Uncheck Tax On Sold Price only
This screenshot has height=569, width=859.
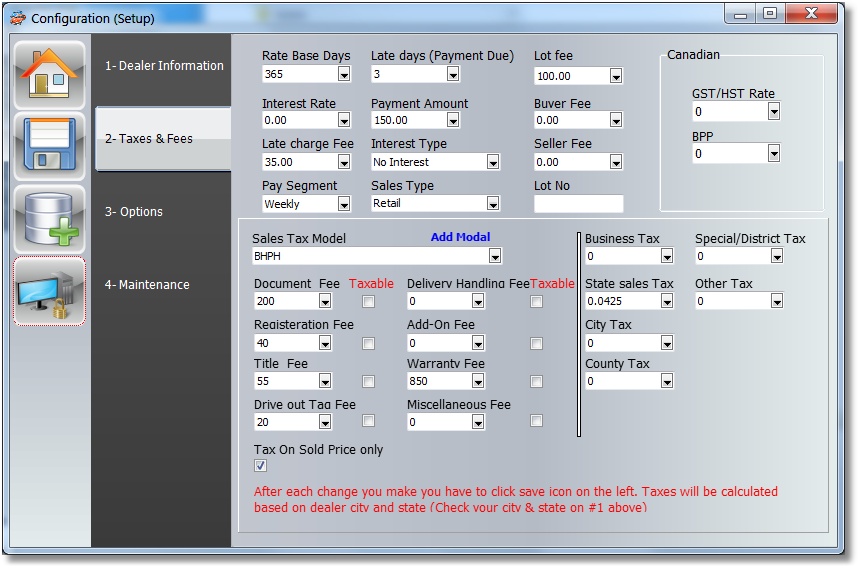[261, 466]
